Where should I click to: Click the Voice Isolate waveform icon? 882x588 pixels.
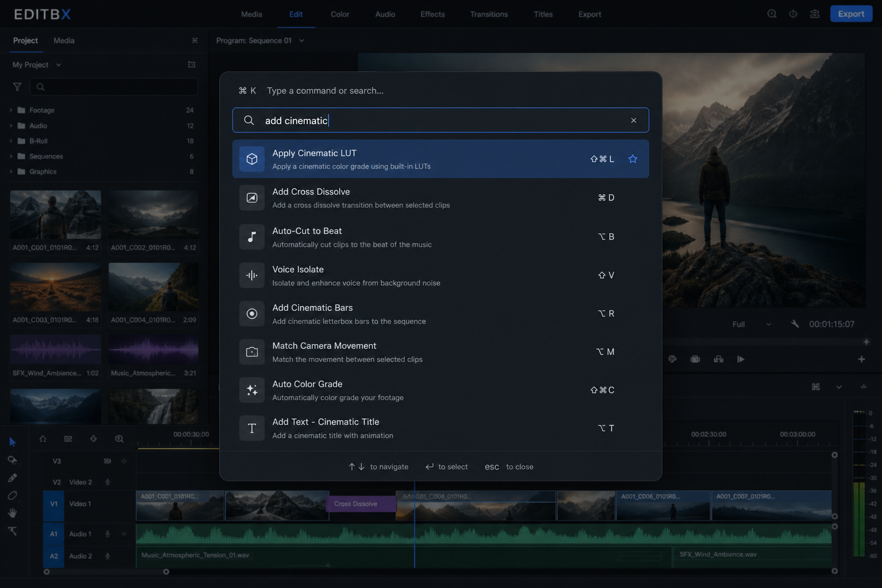coord(252,275)
